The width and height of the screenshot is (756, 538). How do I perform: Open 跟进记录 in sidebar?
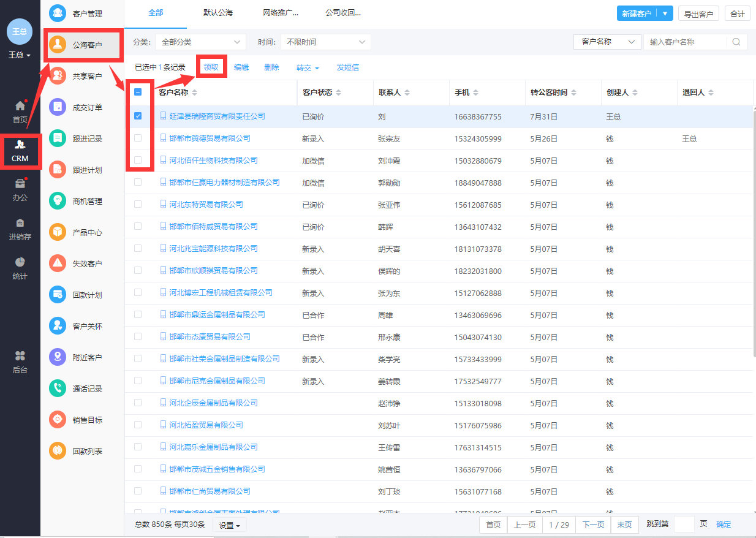pyautogui.click(x=82, y=138)
